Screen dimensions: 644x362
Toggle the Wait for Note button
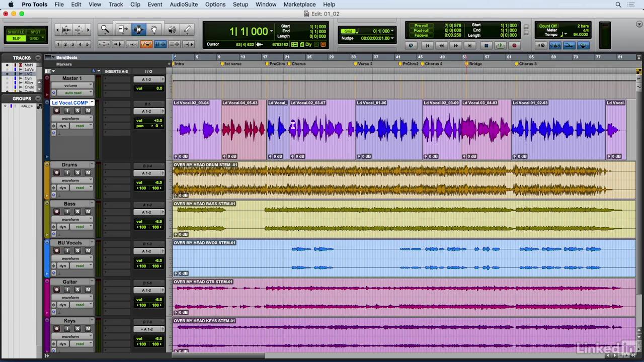coord(541,45)
